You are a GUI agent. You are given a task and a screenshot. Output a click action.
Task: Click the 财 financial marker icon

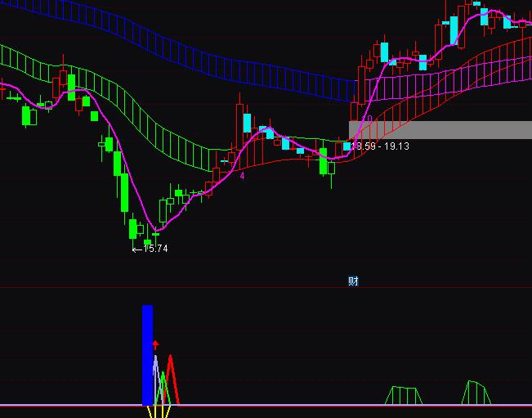click(x=353, y=281)
